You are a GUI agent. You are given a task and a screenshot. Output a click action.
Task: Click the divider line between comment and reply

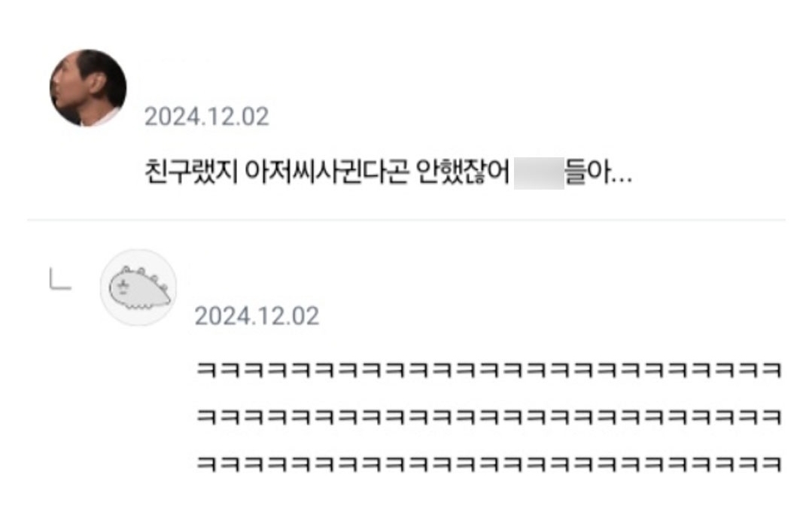point(406,220)
